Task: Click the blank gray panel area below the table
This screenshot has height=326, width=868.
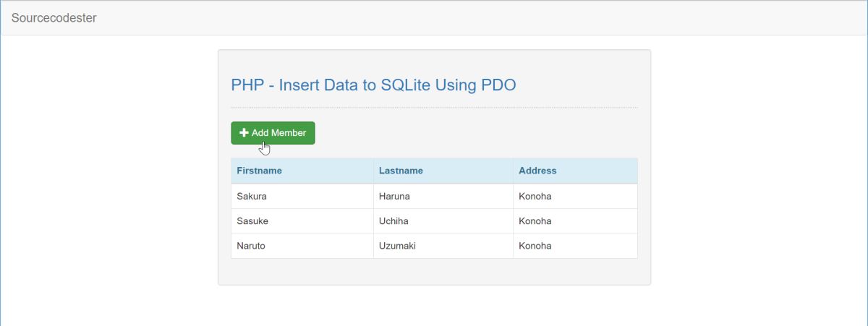Action: [434, 272]
